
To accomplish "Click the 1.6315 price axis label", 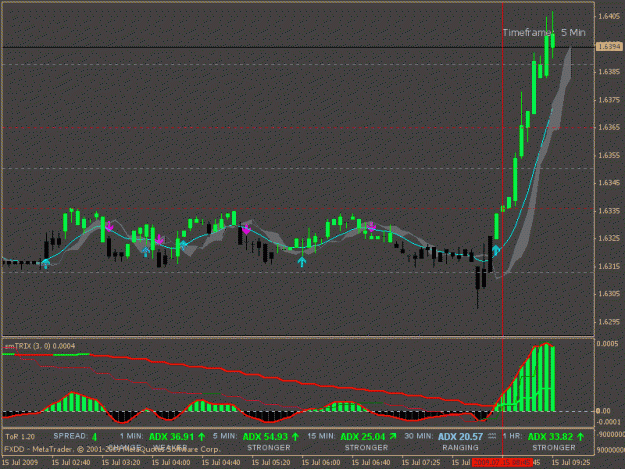I will tap(609, 266).
